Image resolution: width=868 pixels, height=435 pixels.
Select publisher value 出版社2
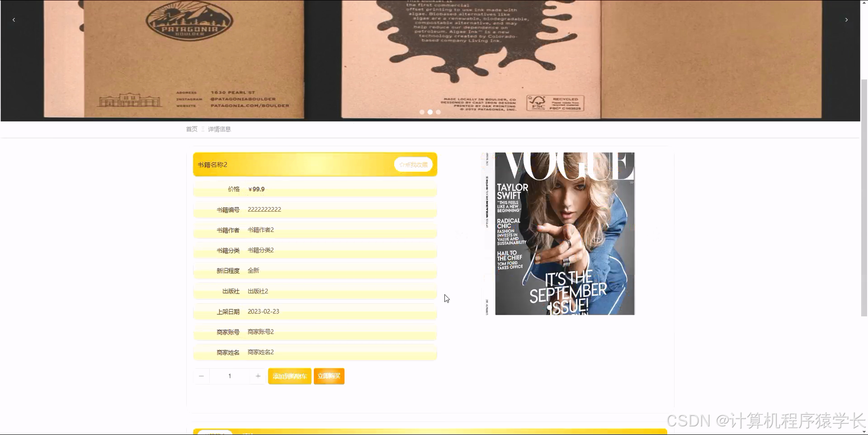pyautogui.click(x=258, y=291)
